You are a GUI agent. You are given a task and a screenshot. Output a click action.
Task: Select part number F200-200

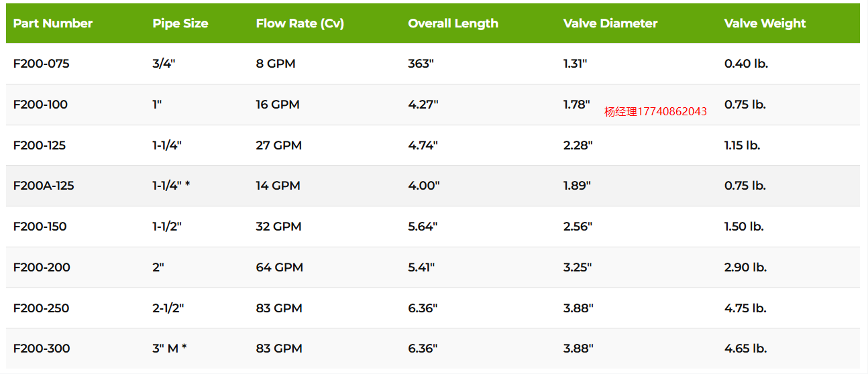point(42,267)
